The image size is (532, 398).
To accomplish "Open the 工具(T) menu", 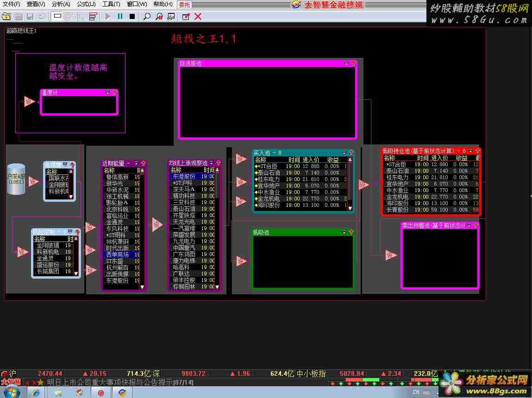I will (111, 4).
